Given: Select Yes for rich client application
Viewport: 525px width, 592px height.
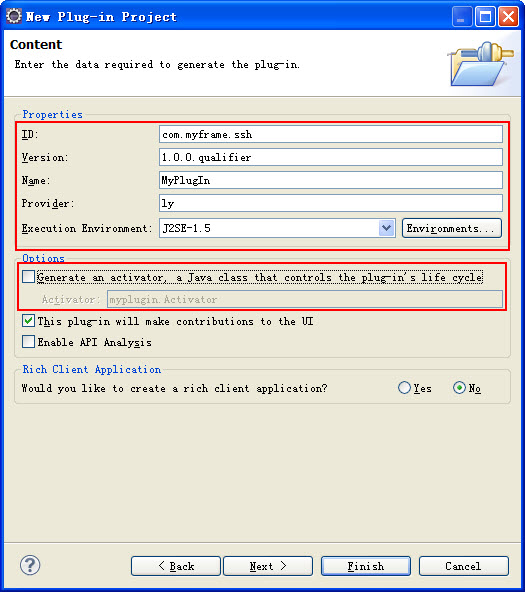Looking at the screenshot, I should pyautogui.click(x=404, y=388).
